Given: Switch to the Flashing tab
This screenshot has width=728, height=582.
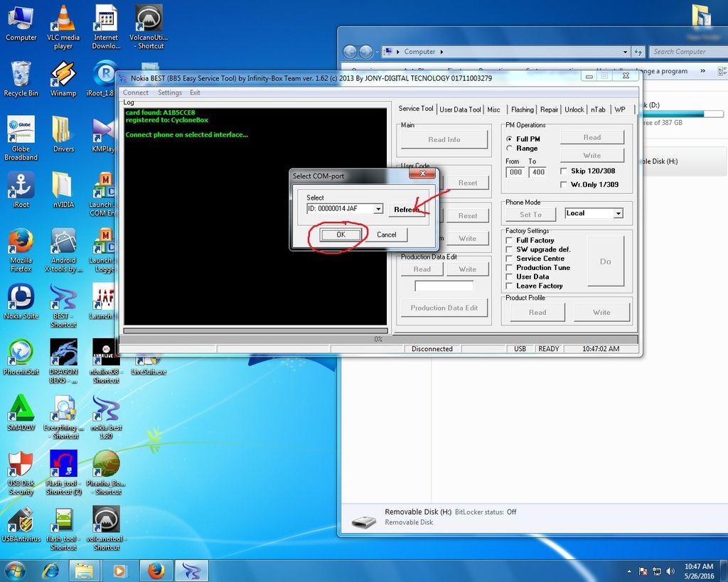Looking at the screenshot, I should click(x=522, y=109).
